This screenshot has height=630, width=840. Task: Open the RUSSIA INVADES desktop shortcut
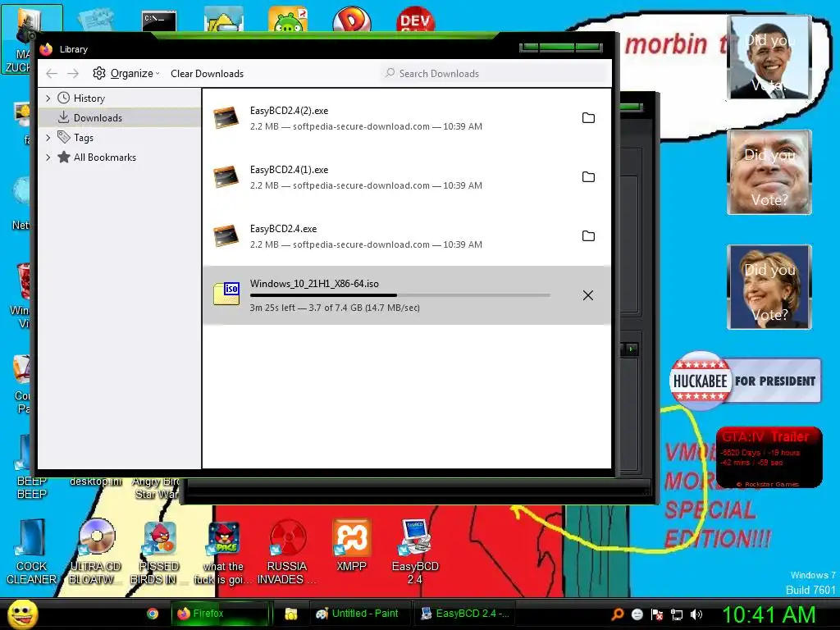[286, 552]
